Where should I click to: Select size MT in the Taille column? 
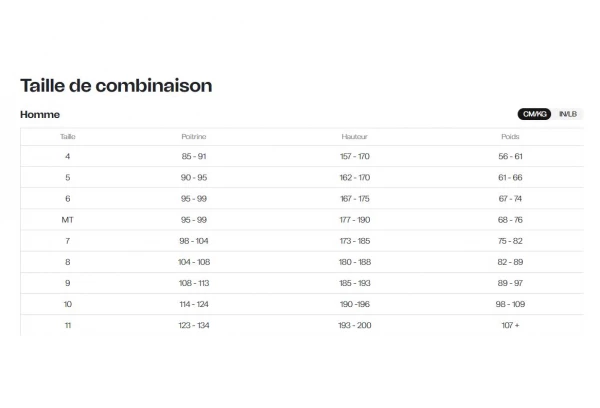(x=67, y=220)
